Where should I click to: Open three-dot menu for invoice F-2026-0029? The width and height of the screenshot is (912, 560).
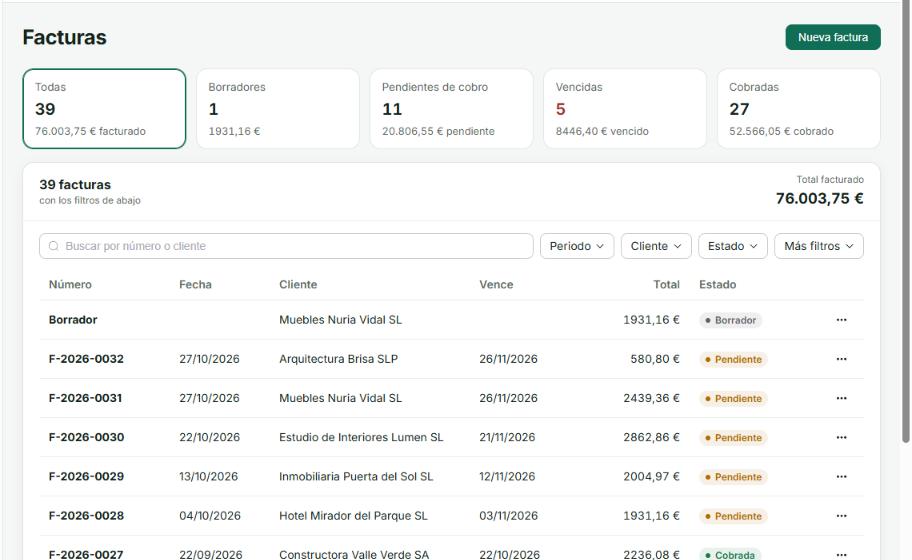point(841,476)
